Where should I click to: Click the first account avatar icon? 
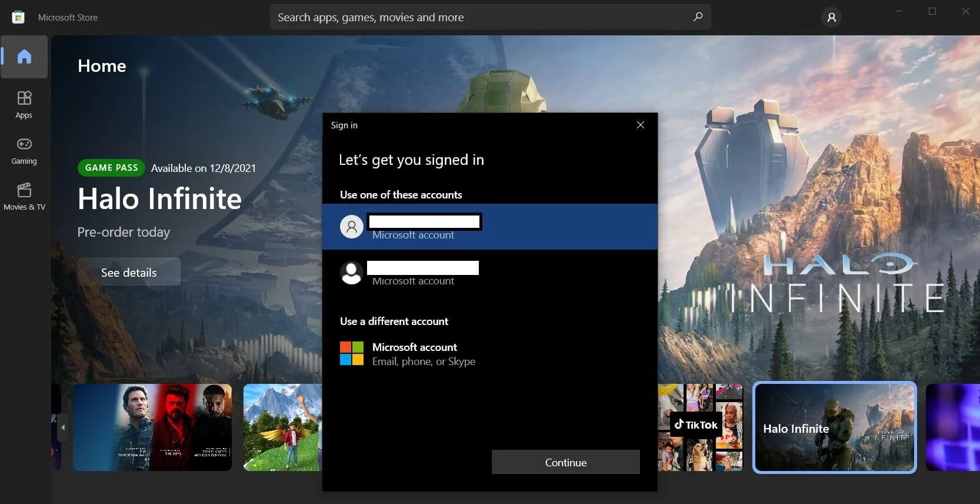coord(352,227)
